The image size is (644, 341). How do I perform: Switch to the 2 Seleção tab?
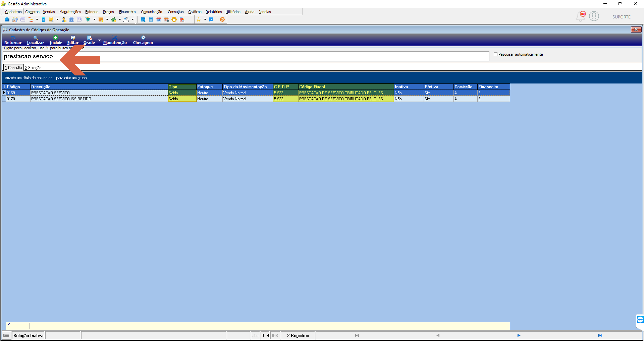point(33,68)
